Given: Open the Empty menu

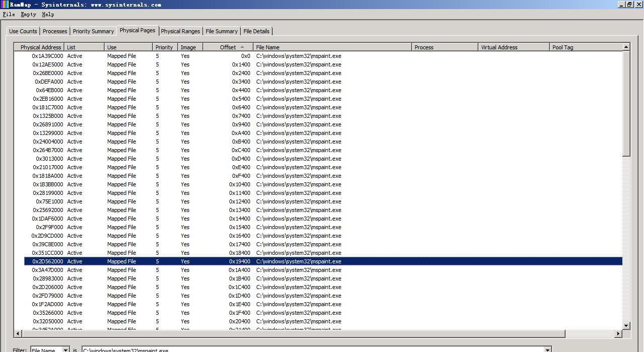Looking at the screenshot, I should (28, 14).
